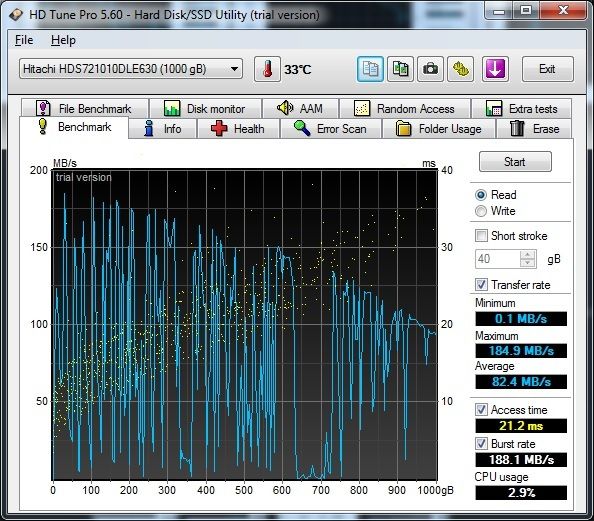Select the Benchmark tab

pos(74,127)
